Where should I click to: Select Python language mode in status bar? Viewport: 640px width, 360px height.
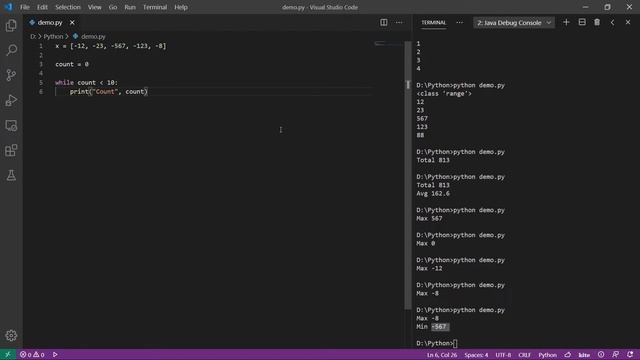(x=547, y=355)
